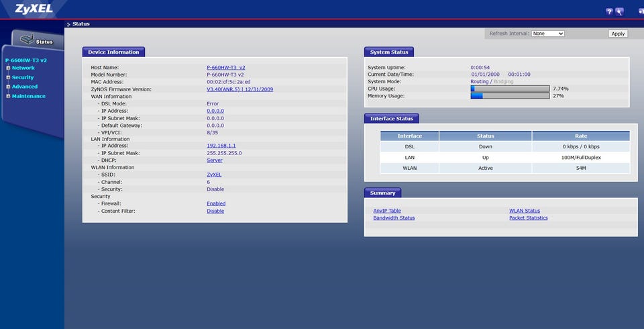
Task: Select the P-660HW-T3 v2 sidebar title
Action: tap(26, 60)
